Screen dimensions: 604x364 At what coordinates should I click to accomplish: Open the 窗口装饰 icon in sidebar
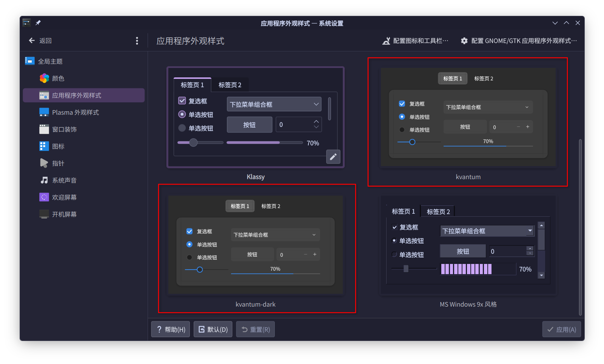44,129
